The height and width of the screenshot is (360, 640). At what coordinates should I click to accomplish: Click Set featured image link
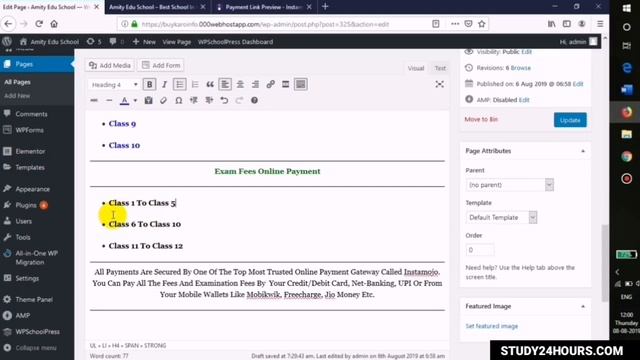(491, 326)
